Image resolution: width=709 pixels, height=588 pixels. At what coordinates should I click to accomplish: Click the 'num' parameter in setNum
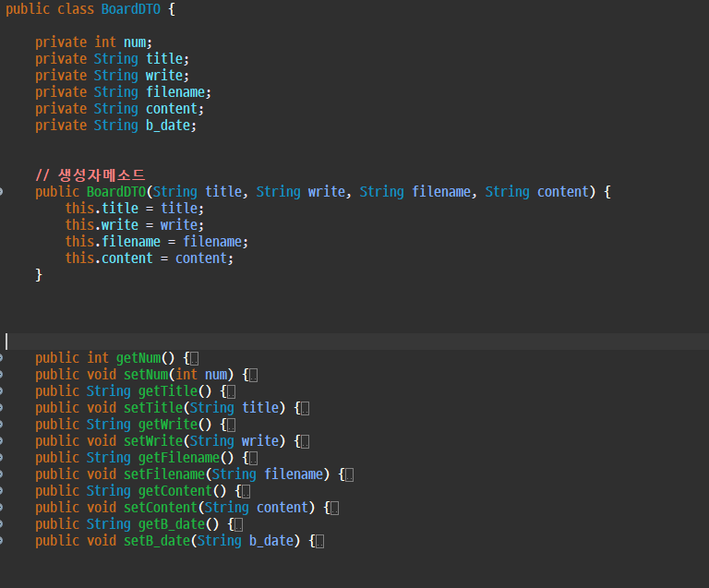click(216, 375)
